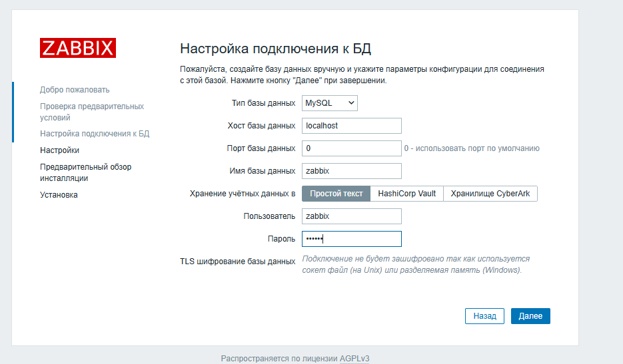This screenshot has height=364, width=623.
Task: Select Установка step in sidebar
Action: pos(59,195)
